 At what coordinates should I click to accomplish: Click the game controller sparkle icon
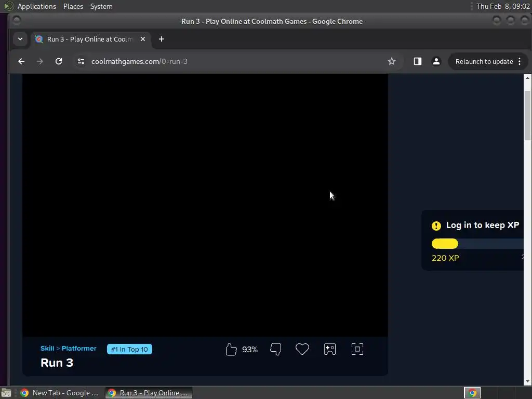(330, 349)
